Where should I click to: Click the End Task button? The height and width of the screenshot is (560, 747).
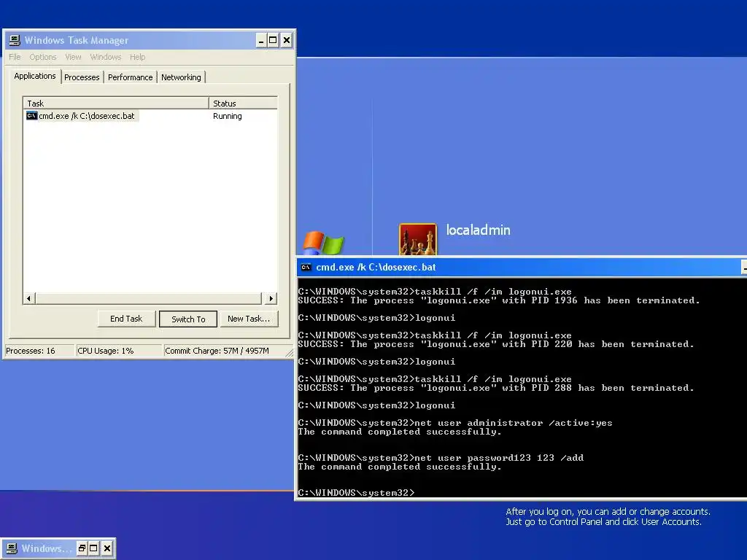126,319
